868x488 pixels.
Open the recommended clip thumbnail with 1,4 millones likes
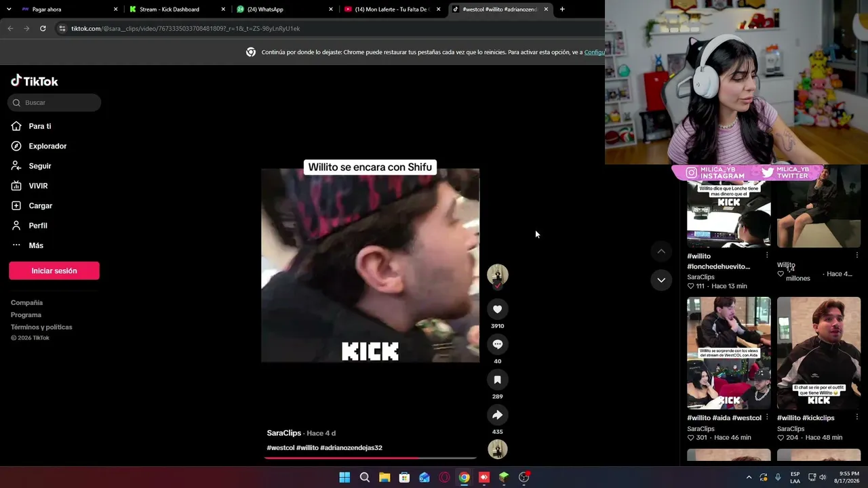818,207
